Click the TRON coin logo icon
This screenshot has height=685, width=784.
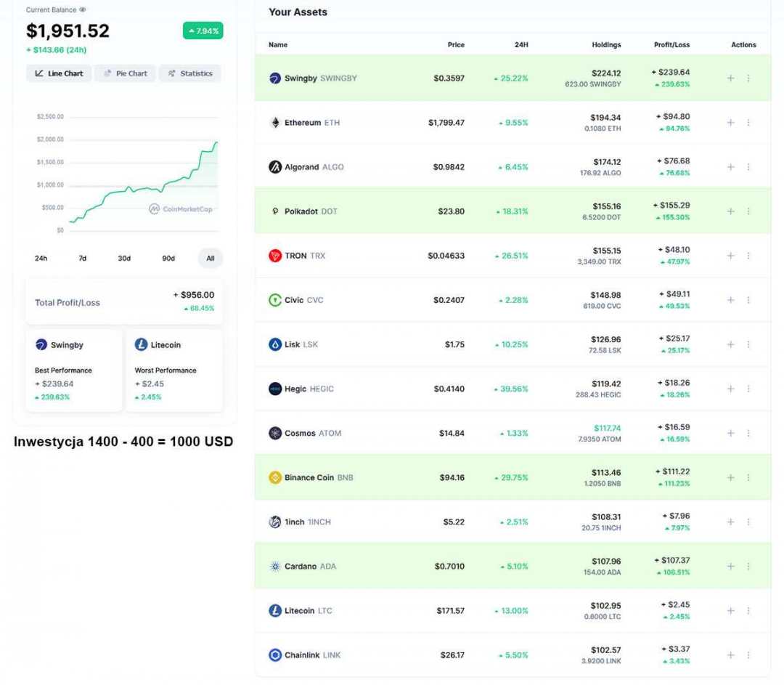tap(275, 256)
